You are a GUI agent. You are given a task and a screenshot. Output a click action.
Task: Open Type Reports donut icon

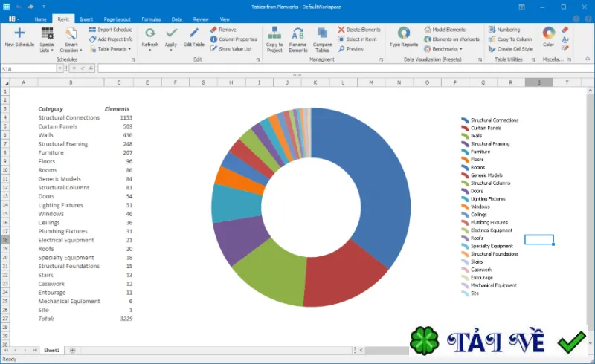click(x=404, y=33)
